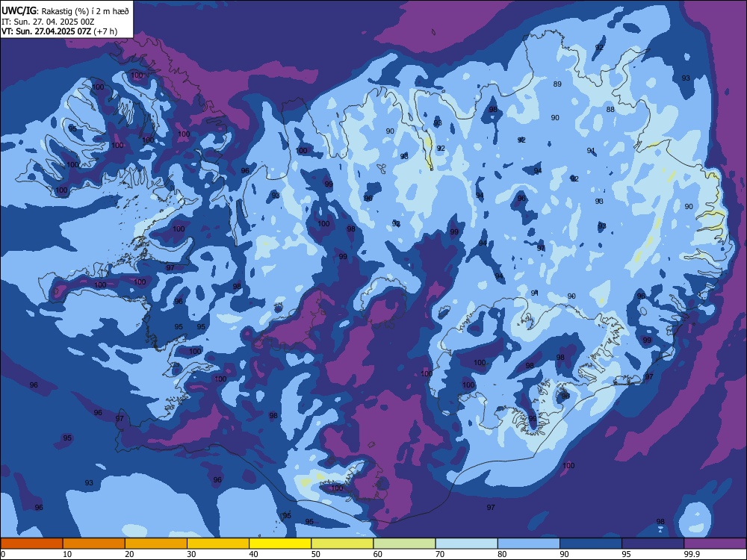Select the 10–20 orange legend color band

pos(94,544)
